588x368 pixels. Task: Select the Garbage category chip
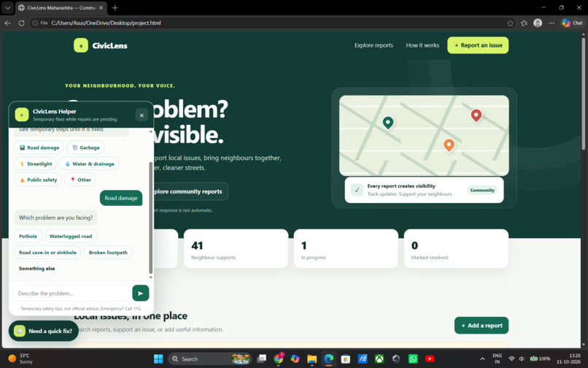coord(86,147)
